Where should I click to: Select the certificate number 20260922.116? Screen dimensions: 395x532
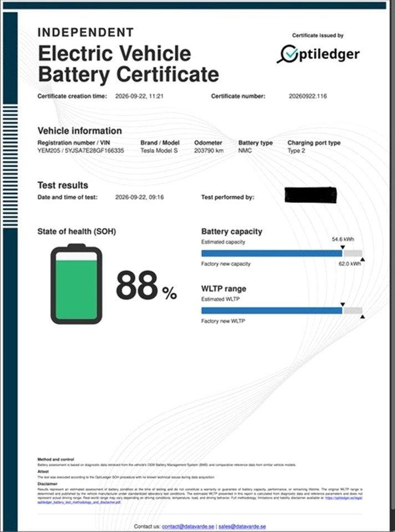pos(308,96)
